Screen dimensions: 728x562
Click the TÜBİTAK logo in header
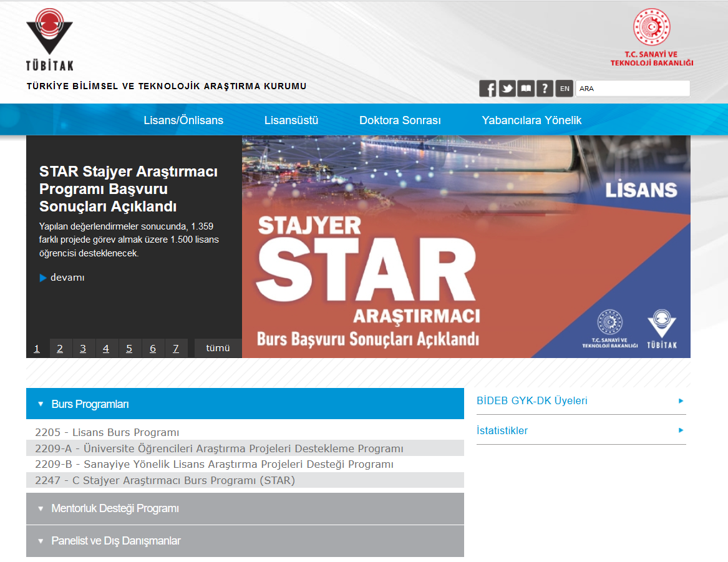(49, 39)
